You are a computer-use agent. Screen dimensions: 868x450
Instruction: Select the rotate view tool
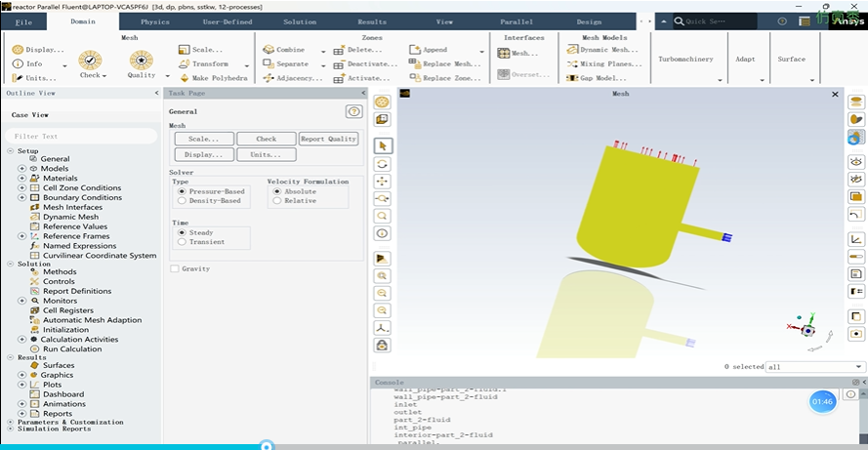click(383, 164)
